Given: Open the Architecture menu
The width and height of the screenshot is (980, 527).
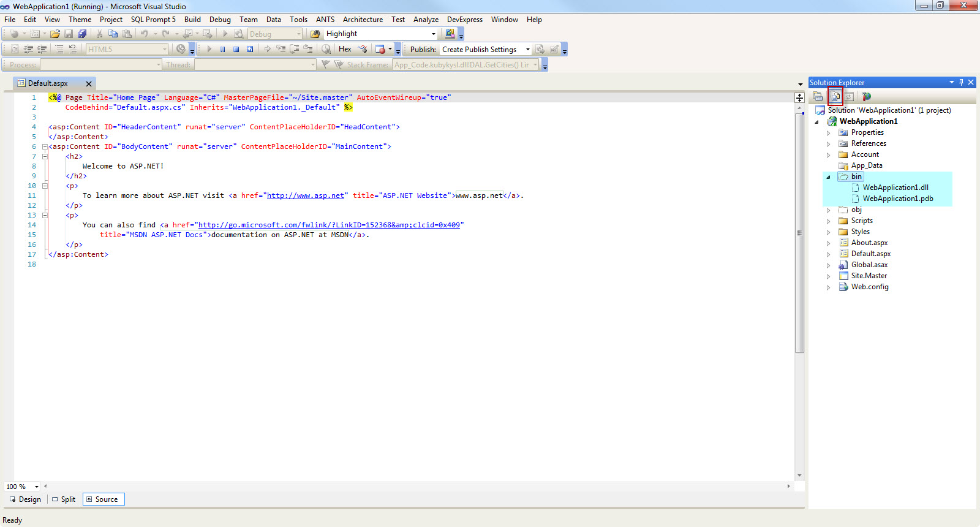Looking at the screenshot, I should click(363, 20).
